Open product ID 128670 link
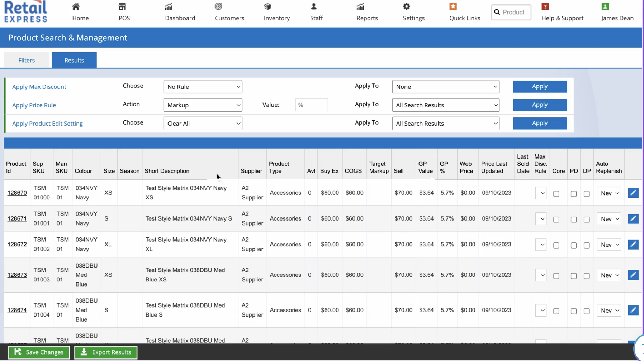 [17, 193]
